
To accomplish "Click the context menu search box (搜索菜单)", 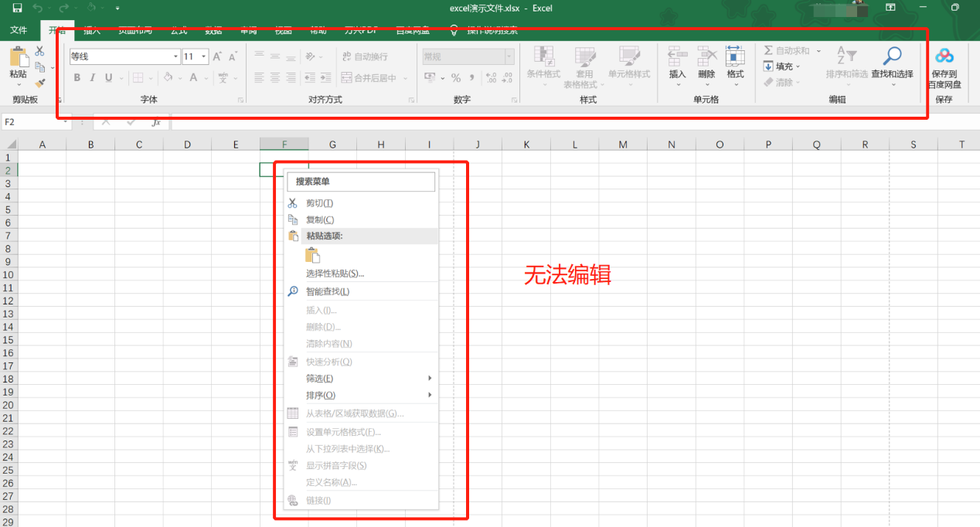I will (361, 182).
